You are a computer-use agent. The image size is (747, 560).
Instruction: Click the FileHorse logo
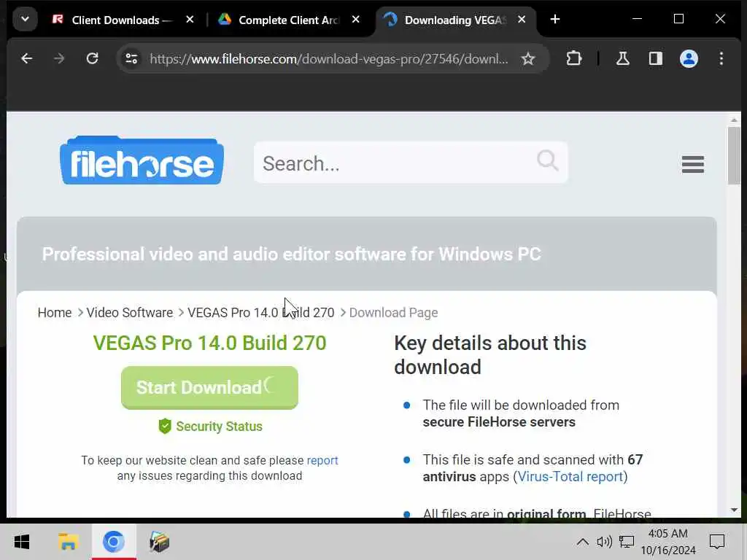[142, 160]
